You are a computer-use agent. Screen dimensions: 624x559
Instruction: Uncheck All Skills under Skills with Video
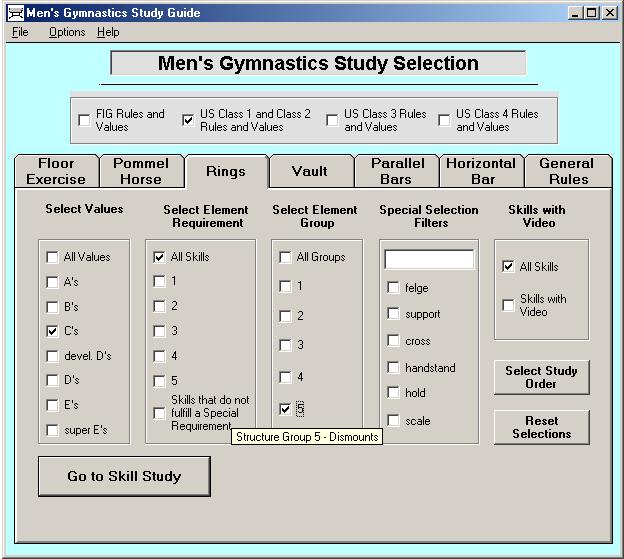(x=508, y=266)
